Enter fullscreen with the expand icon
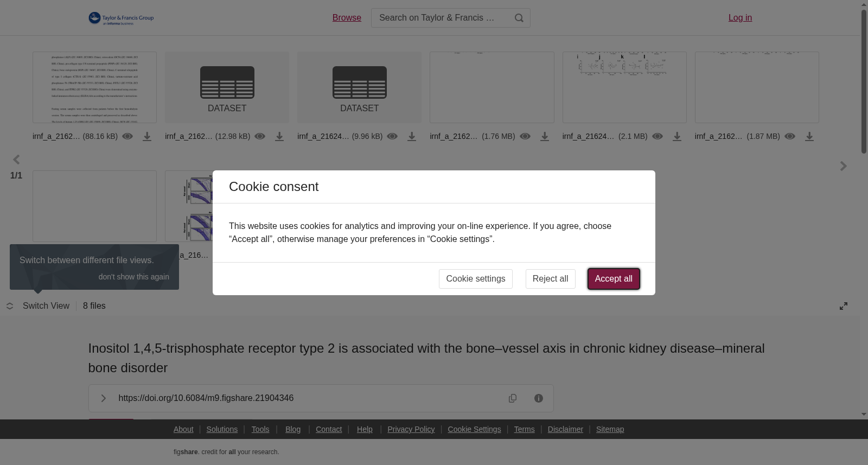 (x=844, y=306)
